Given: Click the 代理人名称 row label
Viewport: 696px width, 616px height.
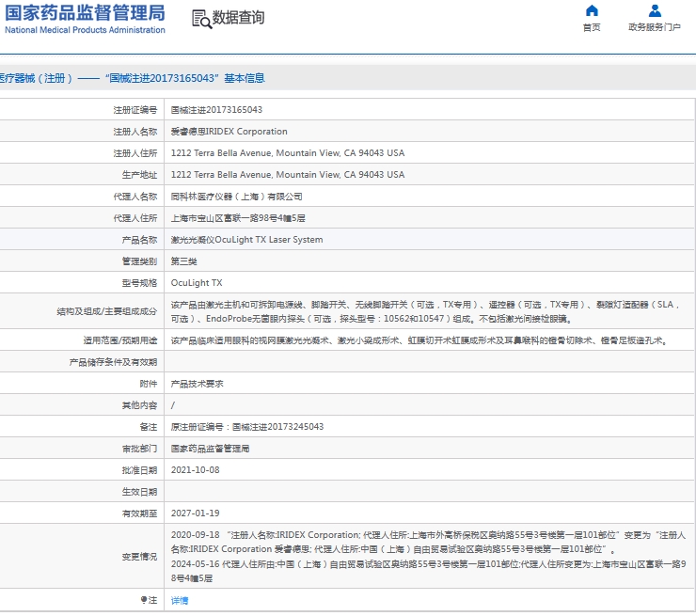Looking at the screenshot, I should (x=135, y=197).
